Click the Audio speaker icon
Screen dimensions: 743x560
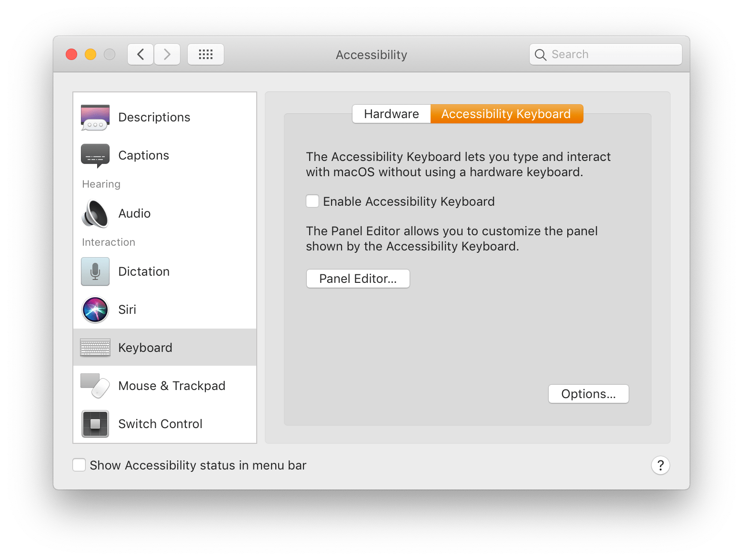pos(95,214)
